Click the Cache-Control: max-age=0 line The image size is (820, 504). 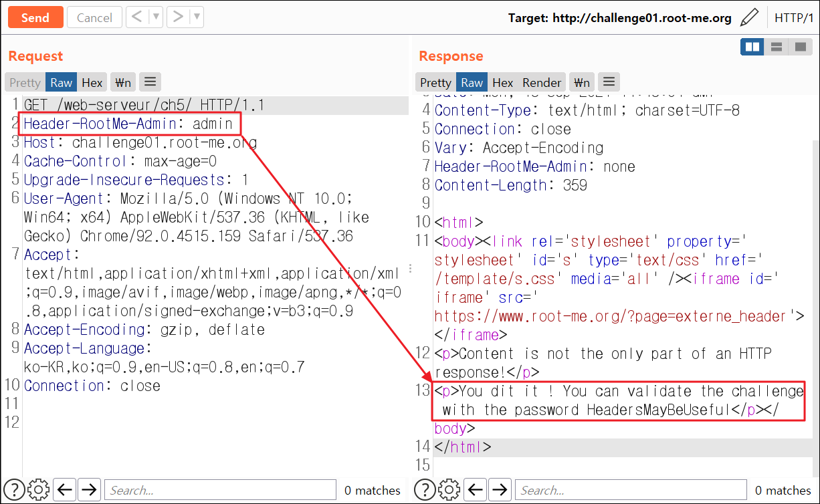pos(120,161)
